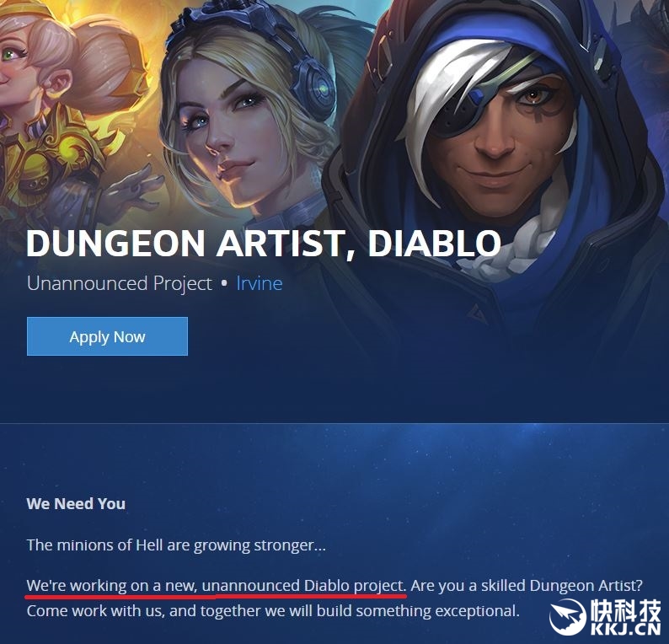
Task: Click the 快科技 watermark text
Action: click(x=625, y=610)
